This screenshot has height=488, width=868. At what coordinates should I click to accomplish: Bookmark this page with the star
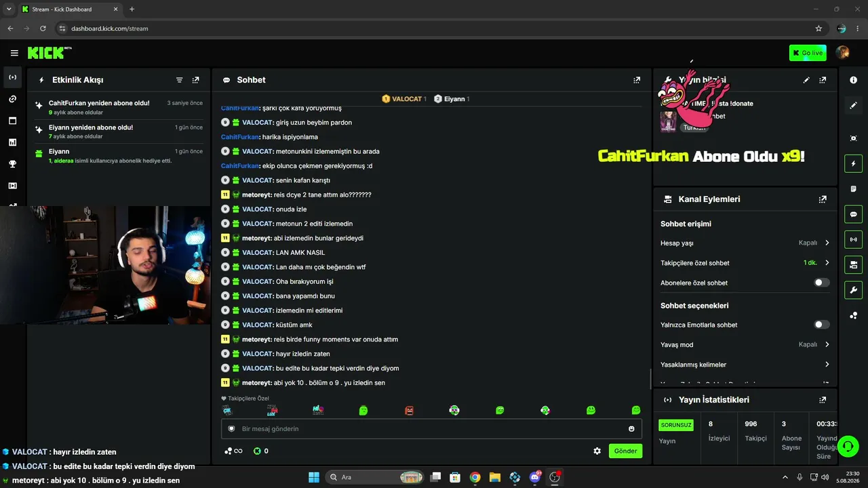(818, 28)
